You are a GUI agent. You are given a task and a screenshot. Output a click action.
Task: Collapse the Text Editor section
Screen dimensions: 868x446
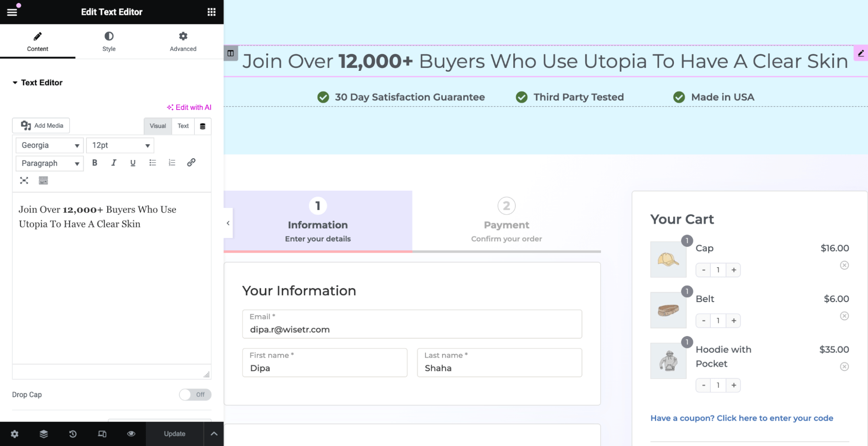point(37,83)
